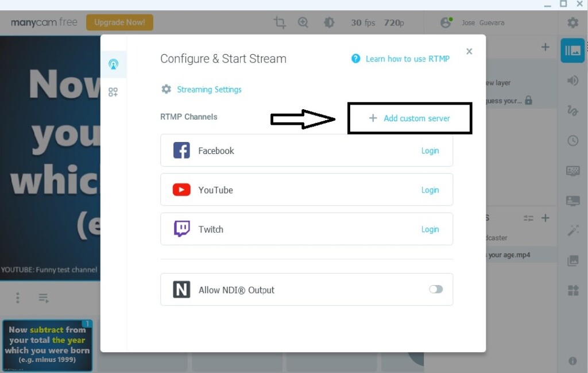
Task: Click the blue help question mark icon
Action: click(355, 59)
